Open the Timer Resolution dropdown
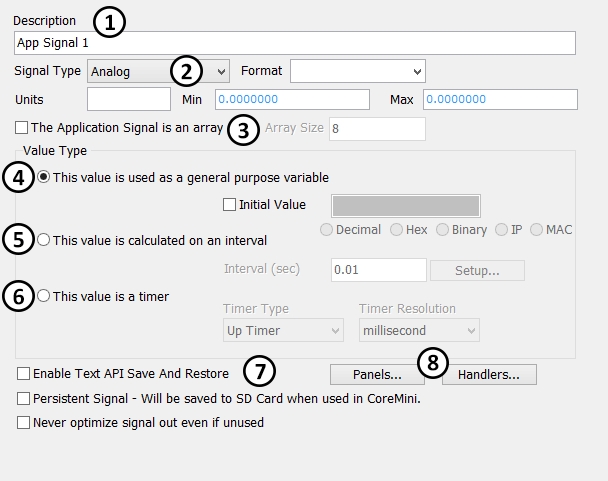The image size is (608, 481). 419,330
